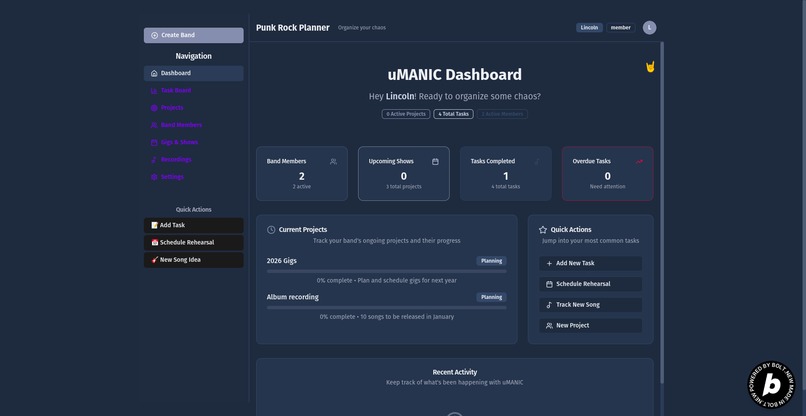
Task: Navigate to Gigs & Shows
Action: (x=194, y=142)
